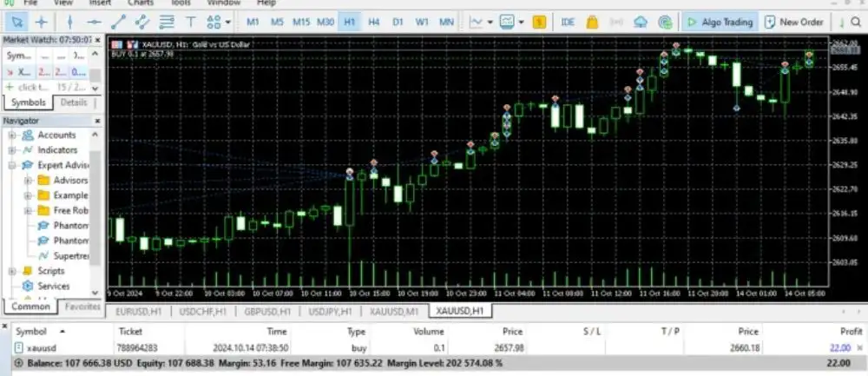Open the cloud VPS hosting icon
The width and height of the screenshot is (868, 376).
(641, 22)
